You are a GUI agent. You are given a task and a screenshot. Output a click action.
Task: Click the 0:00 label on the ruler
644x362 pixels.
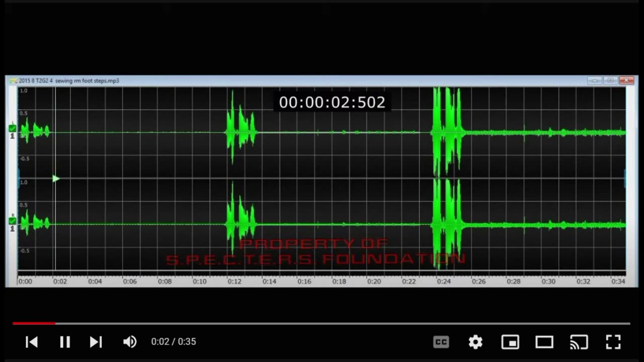[x=25, y=282]
